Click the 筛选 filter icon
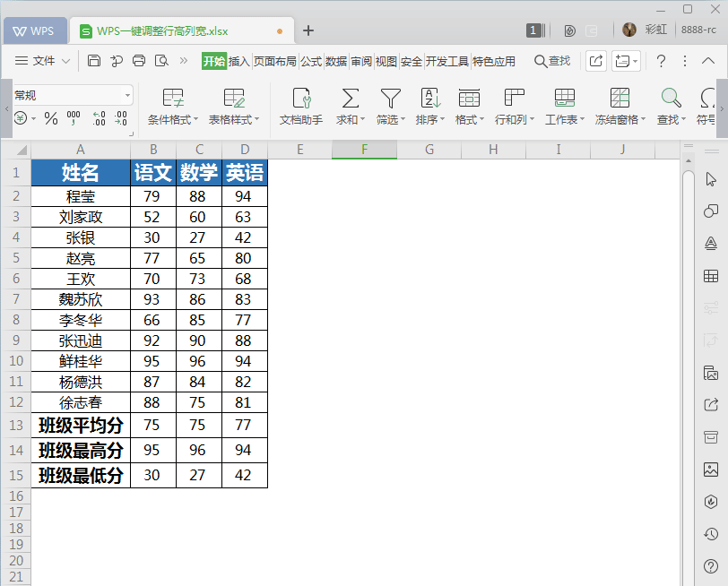The image size is (728, 586). pos(391,99)
